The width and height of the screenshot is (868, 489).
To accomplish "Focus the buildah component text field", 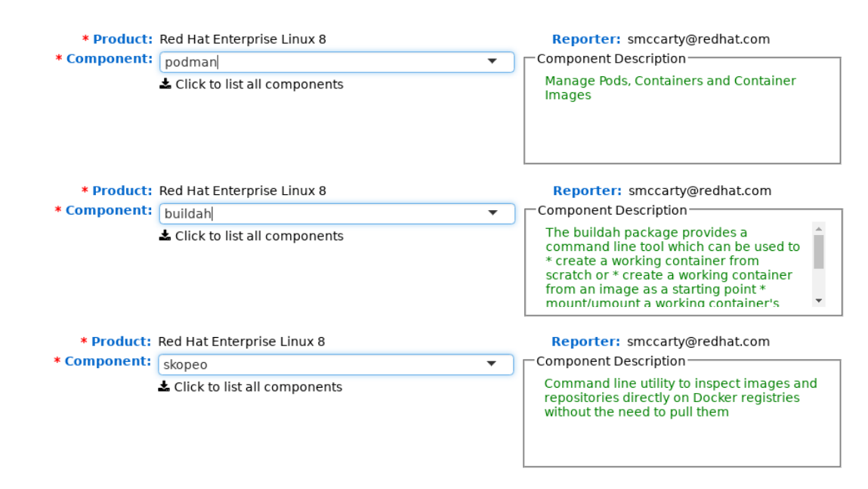I will (317, 214).
